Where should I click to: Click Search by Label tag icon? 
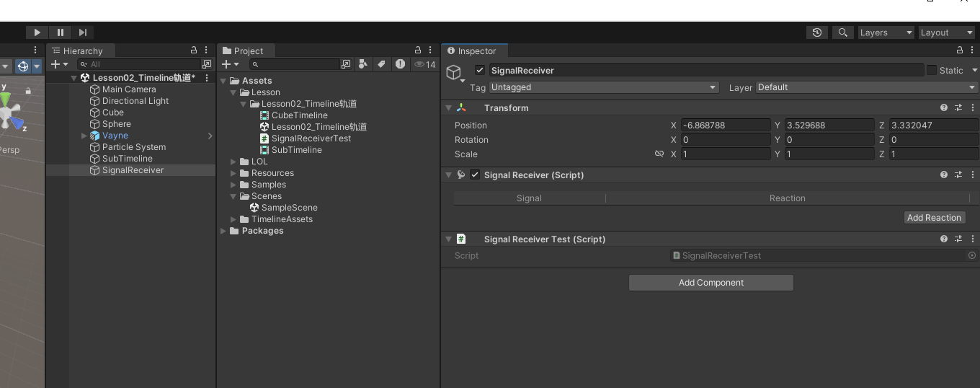pyautogui.click(x=381, y=64)
